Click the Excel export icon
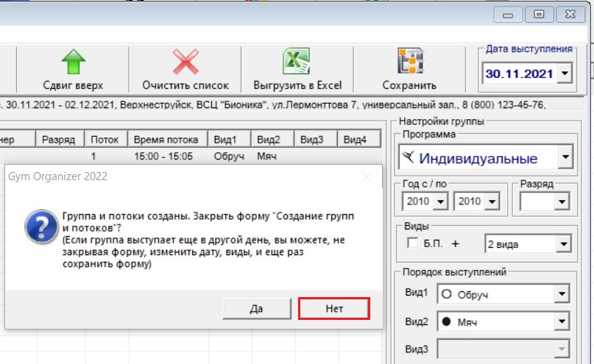Viewport: 594px width, 364px height. tap(297, 62)
